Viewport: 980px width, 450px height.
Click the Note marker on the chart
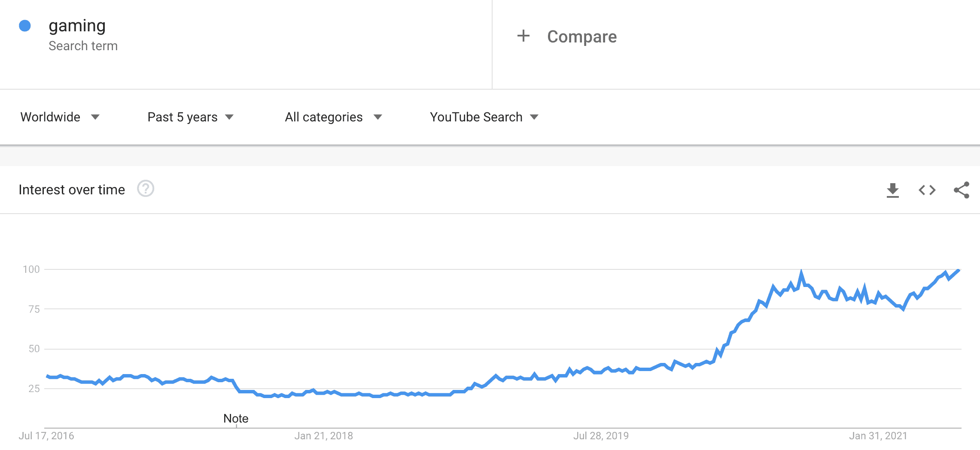coord(236,418)
